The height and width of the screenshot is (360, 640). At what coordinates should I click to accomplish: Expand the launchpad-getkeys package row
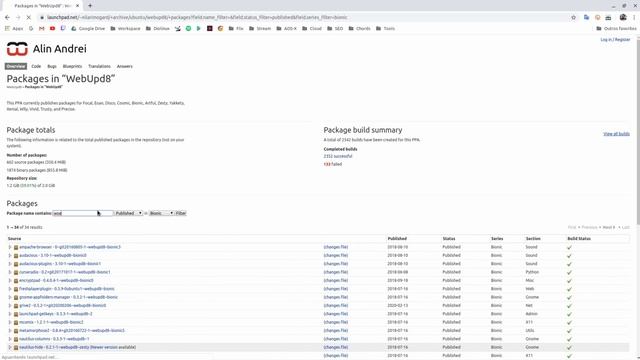10,314
